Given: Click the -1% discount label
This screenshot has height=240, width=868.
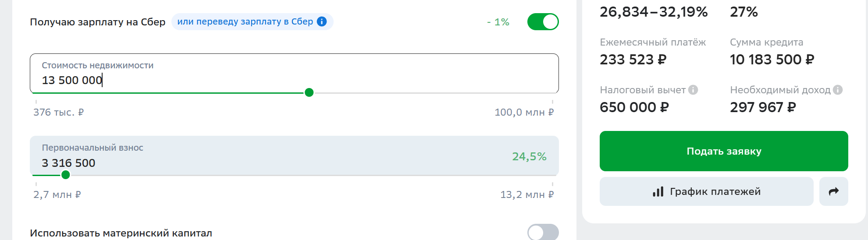Looking at the screenshot, I should [x=498, y=22].
